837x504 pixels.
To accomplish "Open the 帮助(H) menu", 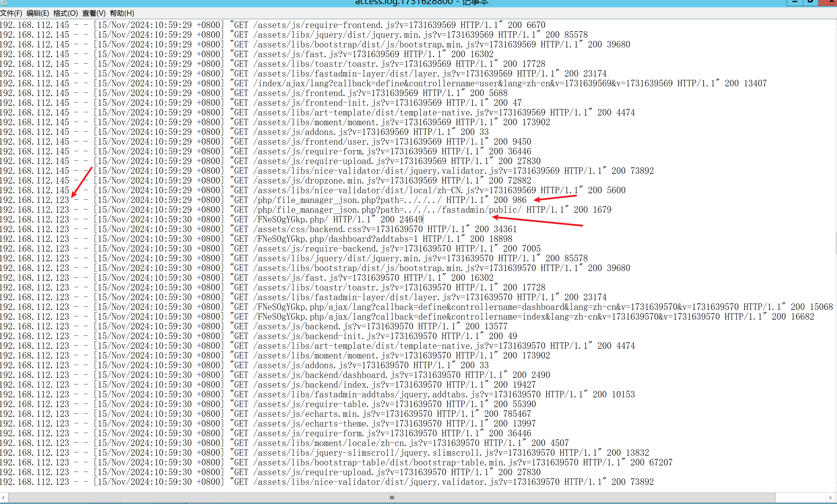I will (122, 13).
